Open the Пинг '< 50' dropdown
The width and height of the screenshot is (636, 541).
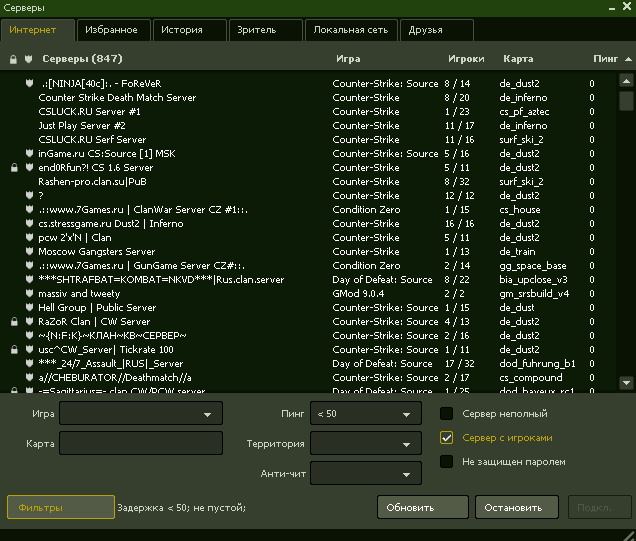tap(365, 413)
